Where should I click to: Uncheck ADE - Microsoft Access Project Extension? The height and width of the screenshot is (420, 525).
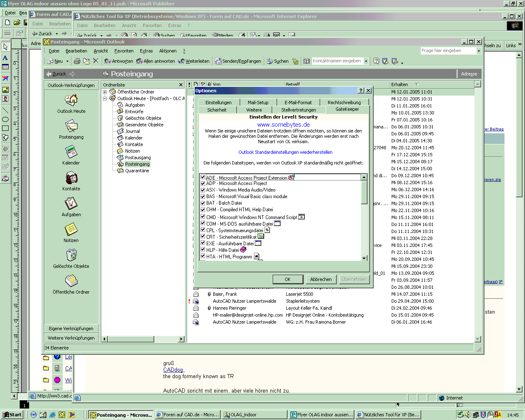(203, 178)
